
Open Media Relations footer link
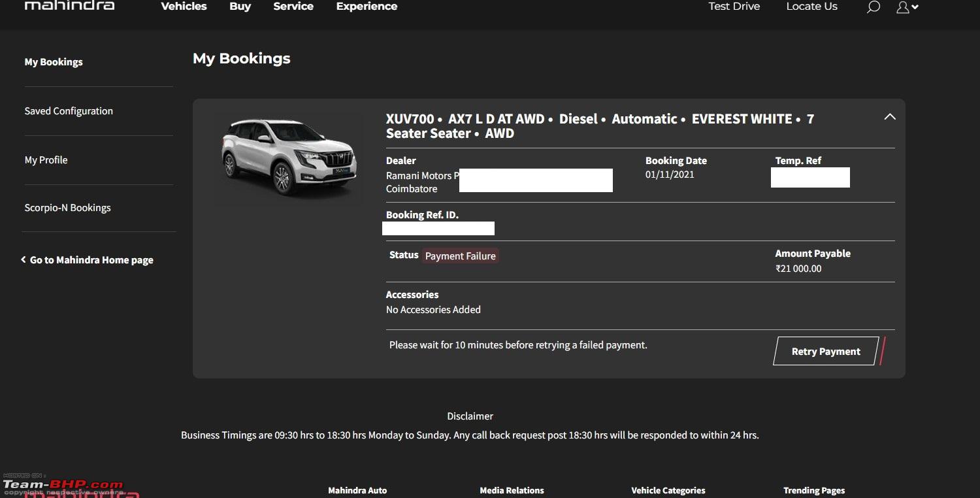(512, 490)
